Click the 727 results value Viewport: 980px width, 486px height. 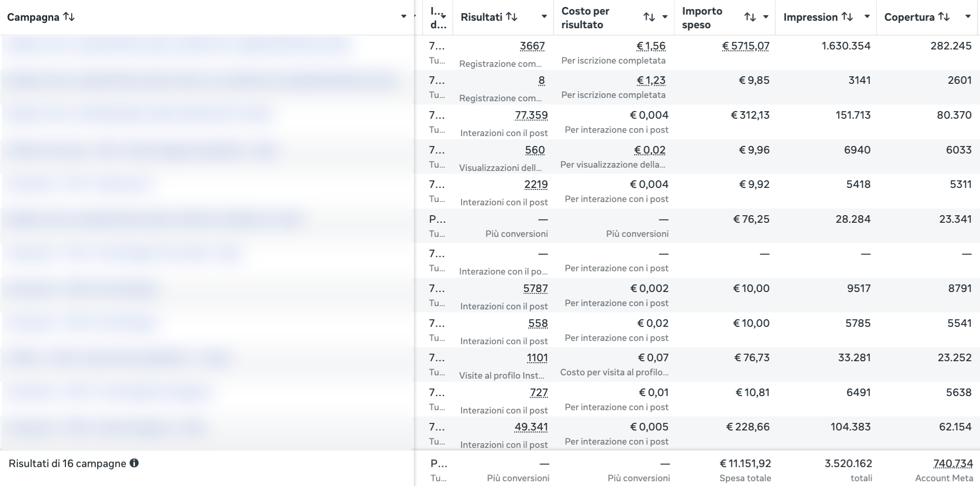point(539,393)
